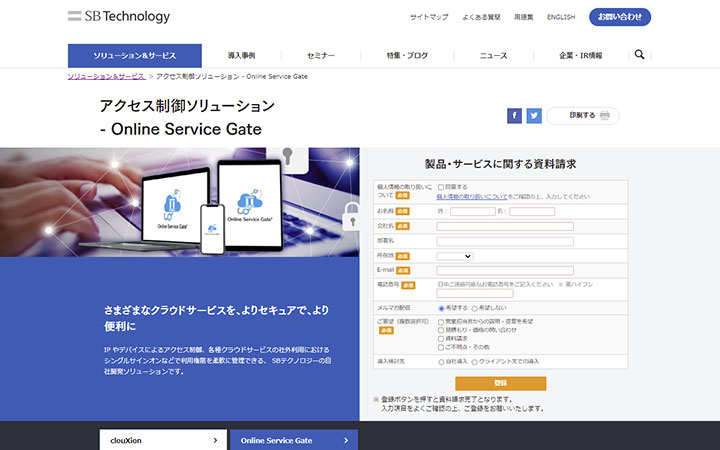Check 営業担当者からの説明・提案を希望 checkbox
The height and width of the screenshot is (450, 720).
coord(441,322)
